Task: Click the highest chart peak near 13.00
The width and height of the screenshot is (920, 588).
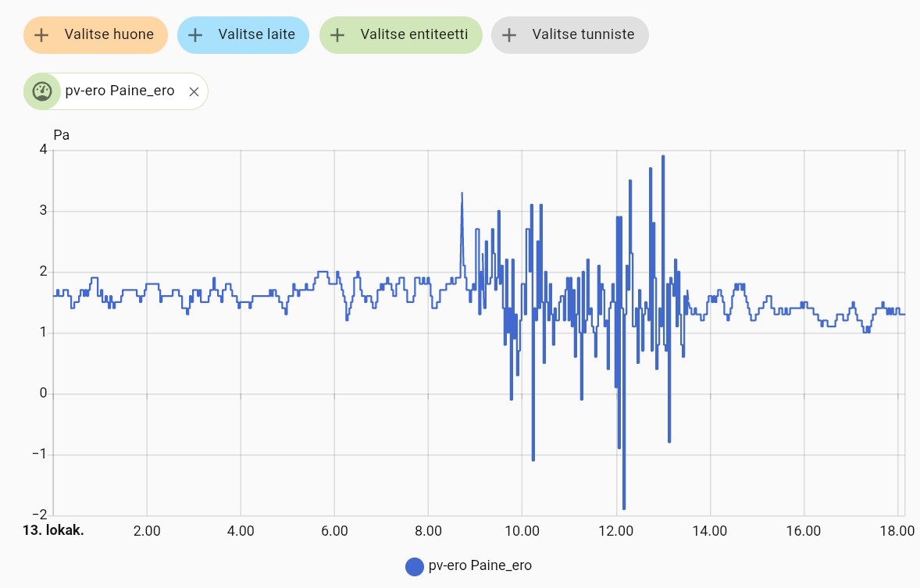Action: (663, 157)
